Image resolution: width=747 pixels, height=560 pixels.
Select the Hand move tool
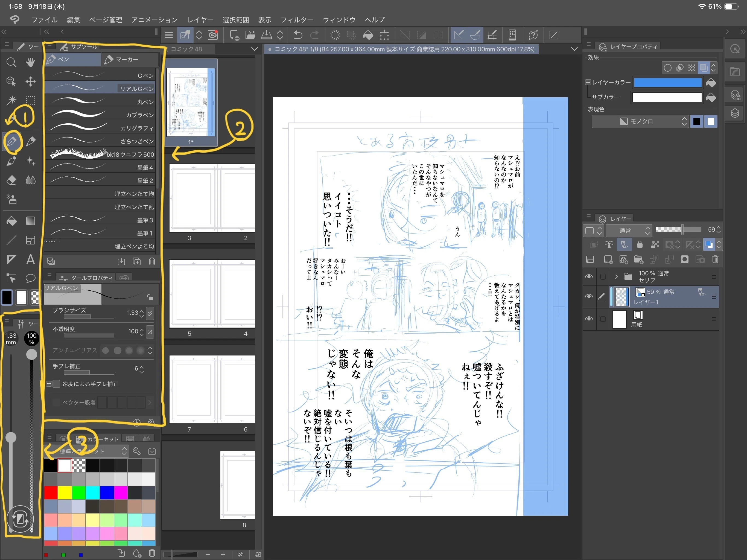30,62
